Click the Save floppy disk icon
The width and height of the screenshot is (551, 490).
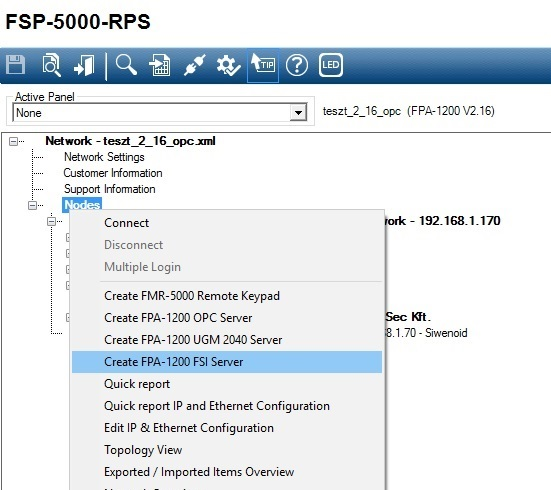(15, 65)
